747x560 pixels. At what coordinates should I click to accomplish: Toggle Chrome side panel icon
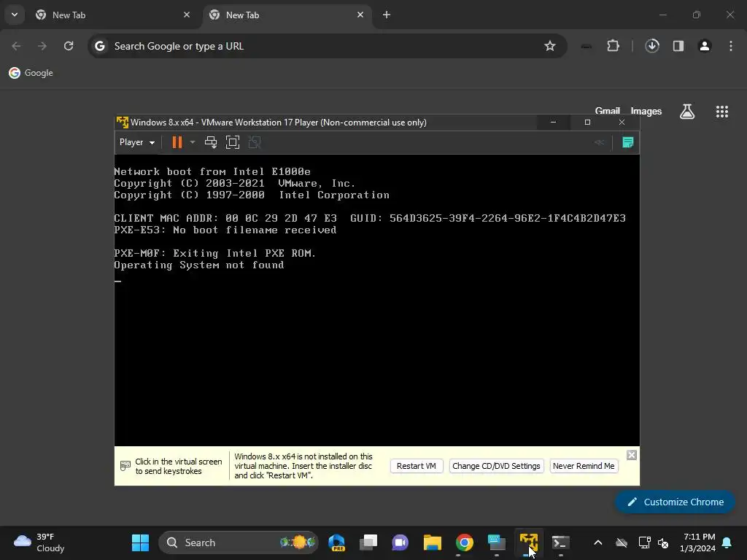[x=678, y=46]
